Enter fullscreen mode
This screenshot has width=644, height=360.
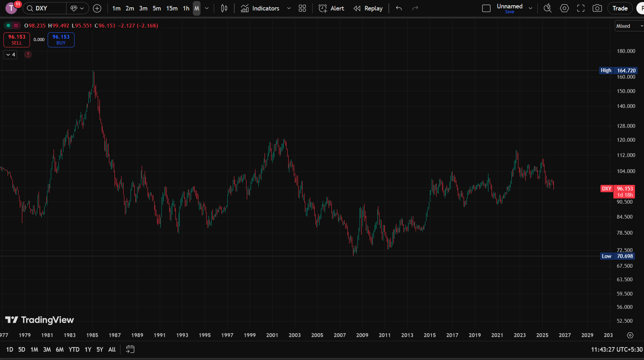[581, 8]
